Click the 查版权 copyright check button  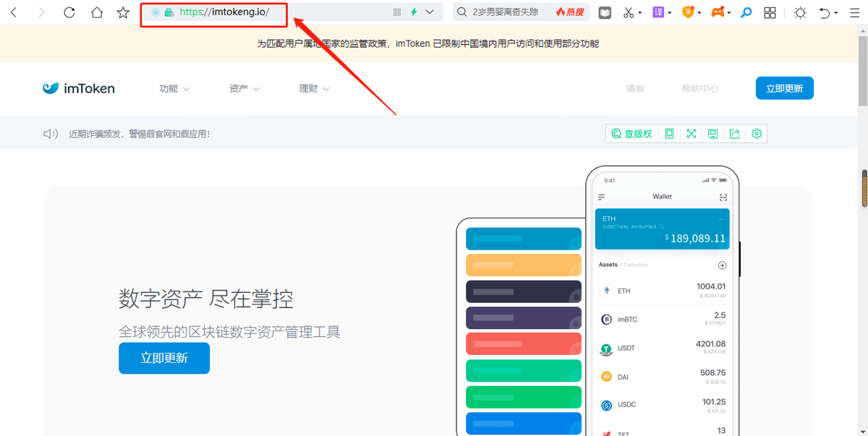click(632, 134)
